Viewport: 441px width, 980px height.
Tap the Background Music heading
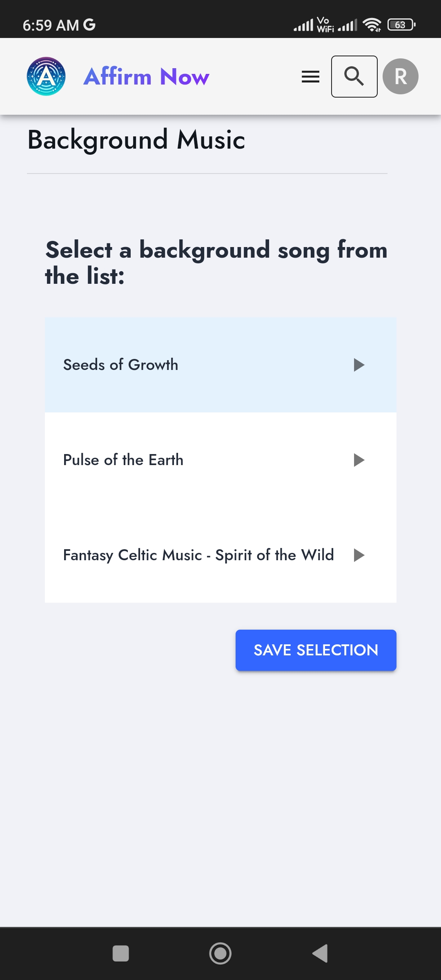pos(136,140)
